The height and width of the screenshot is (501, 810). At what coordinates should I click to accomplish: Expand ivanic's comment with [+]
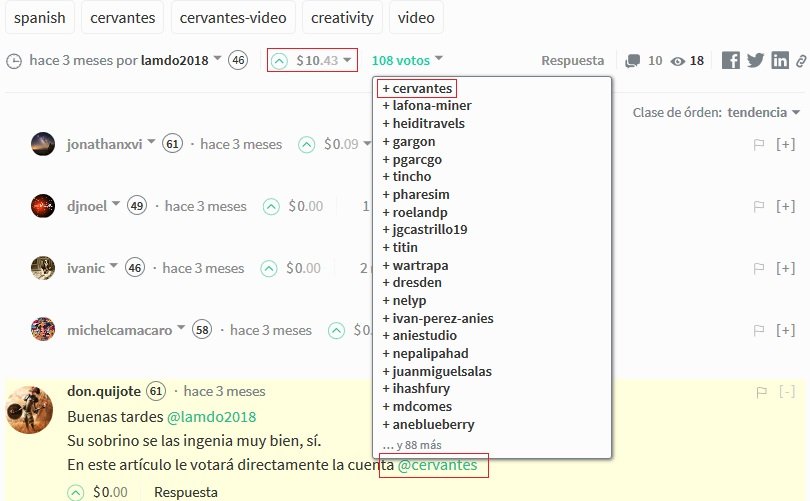(786, 268)
